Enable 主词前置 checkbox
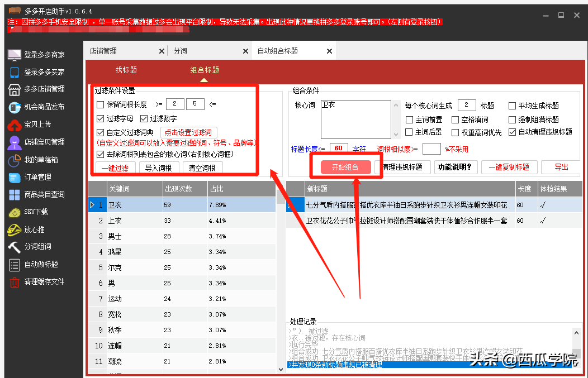Image resolution: width=588 pixels, height=378 pixels. coord(410,120)
